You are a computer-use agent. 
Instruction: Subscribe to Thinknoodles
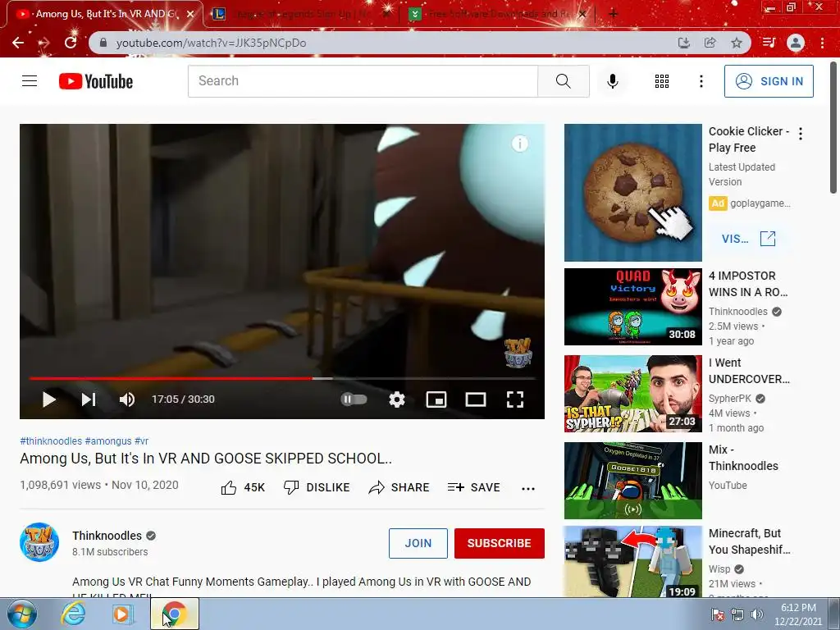pyautogui.click(x=500, y=543)
